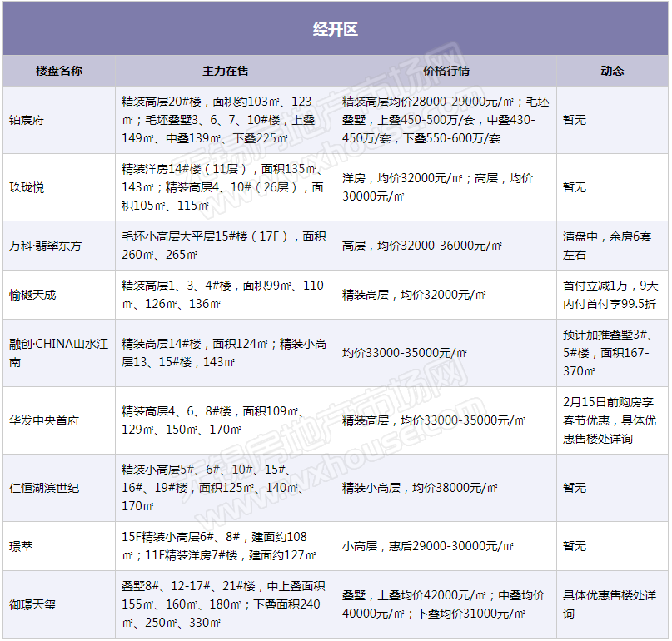Select the 主力在售 column header
This screenshot has height=641, width=672.
(226, 71)
